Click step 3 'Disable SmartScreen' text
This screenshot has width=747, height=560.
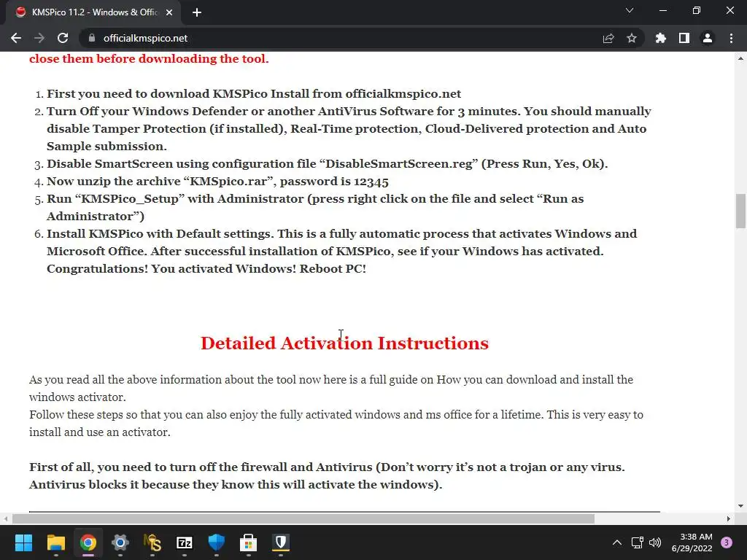pos(328,164)
